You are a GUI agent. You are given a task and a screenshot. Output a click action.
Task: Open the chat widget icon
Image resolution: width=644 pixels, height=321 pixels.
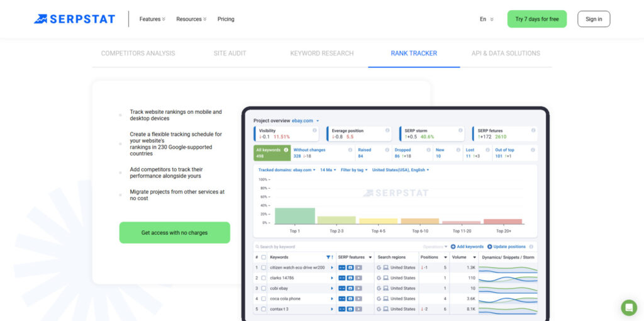[629, 307]
